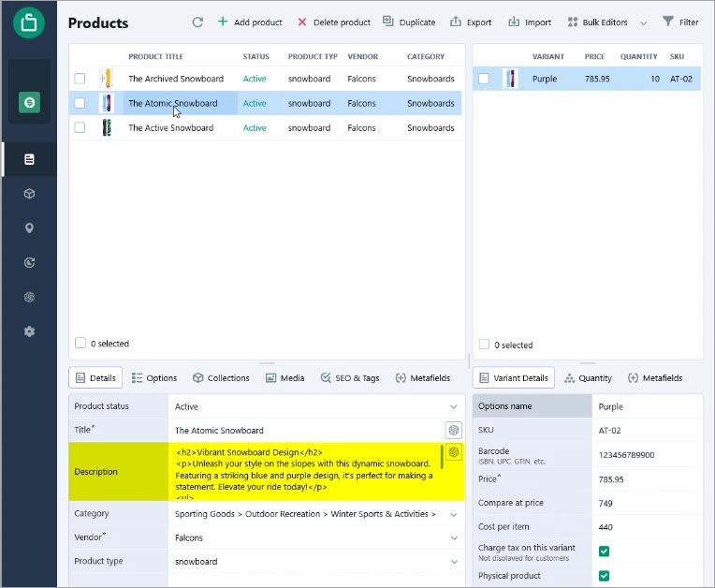Expand the Bulk Editors chevron
This screenshot has height=588, width=715.
(x=644, y=22)
